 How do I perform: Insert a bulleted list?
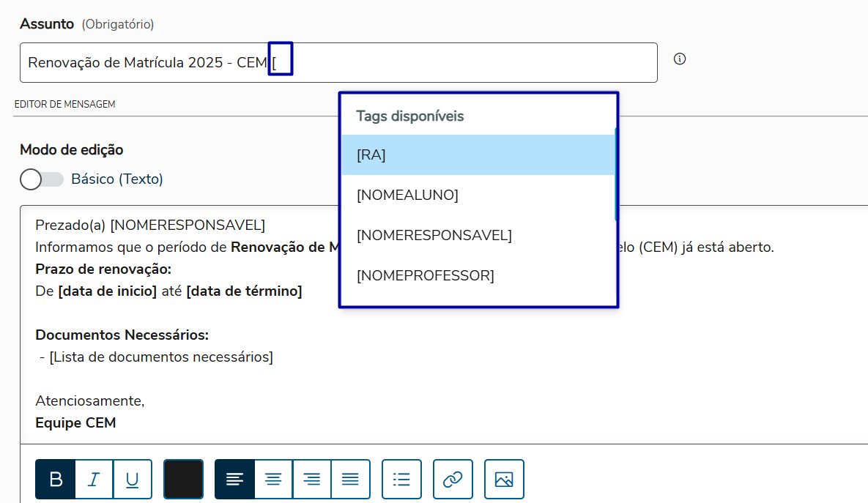pyautogui.click(x=401, y=480)
